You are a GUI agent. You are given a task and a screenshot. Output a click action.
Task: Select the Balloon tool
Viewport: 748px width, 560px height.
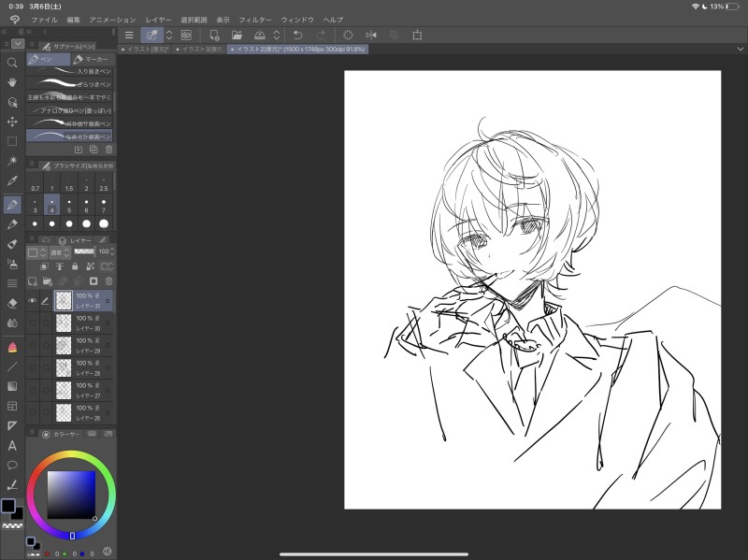pyautogui.click(x=12, y=465)
